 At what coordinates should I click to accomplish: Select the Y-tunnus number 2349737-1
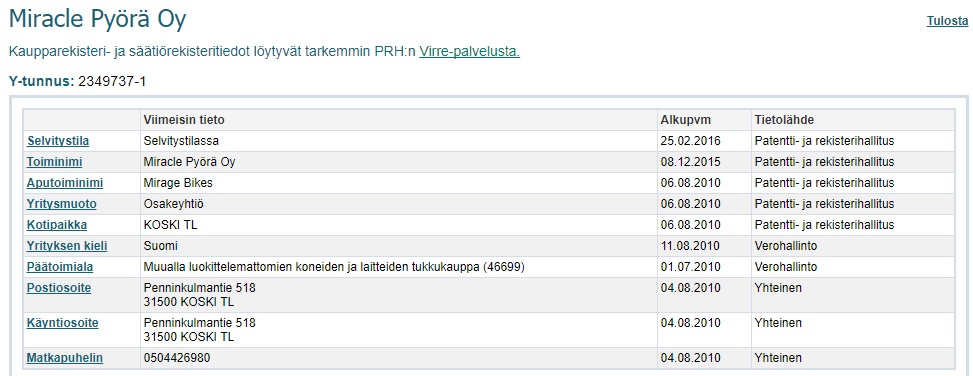(x=112, y=81)
